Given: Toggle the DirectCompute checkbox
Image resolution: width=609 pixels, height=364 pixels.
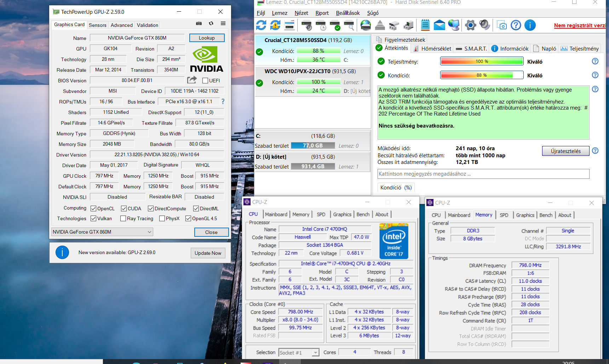Looking at the screenshot, I should coord(151,209).
